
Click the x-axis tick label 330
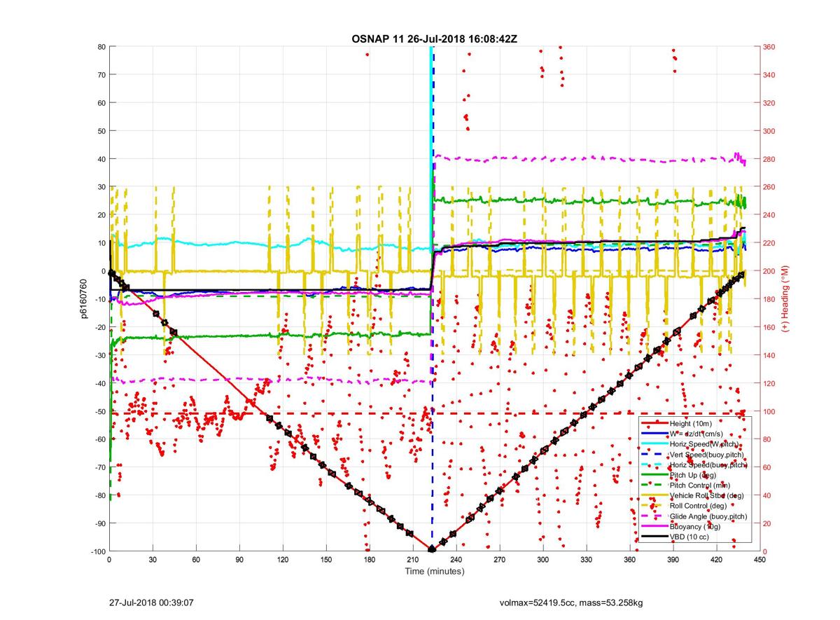[587, 560]
